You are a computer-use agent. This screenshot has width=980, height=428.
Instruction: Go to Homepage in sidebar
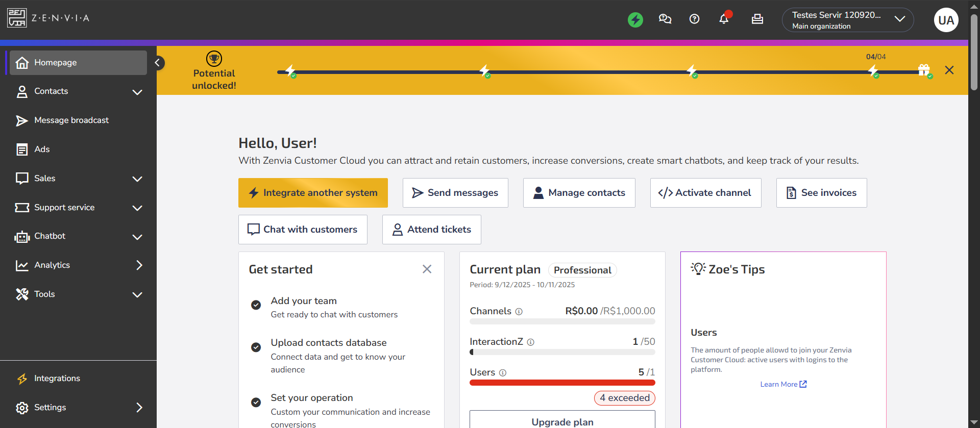pos(78,63)
